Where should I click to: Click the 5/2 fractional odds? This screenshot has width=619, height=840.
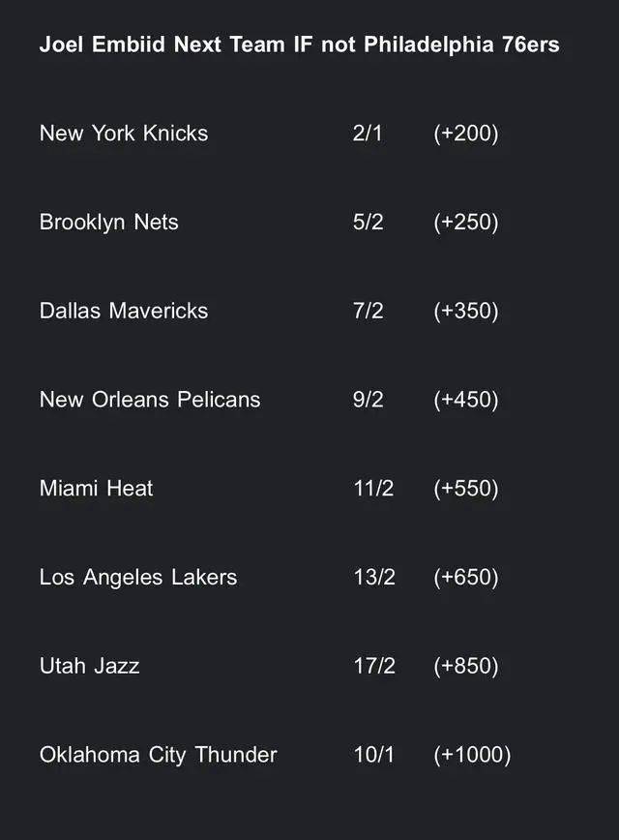coord(368,223)
